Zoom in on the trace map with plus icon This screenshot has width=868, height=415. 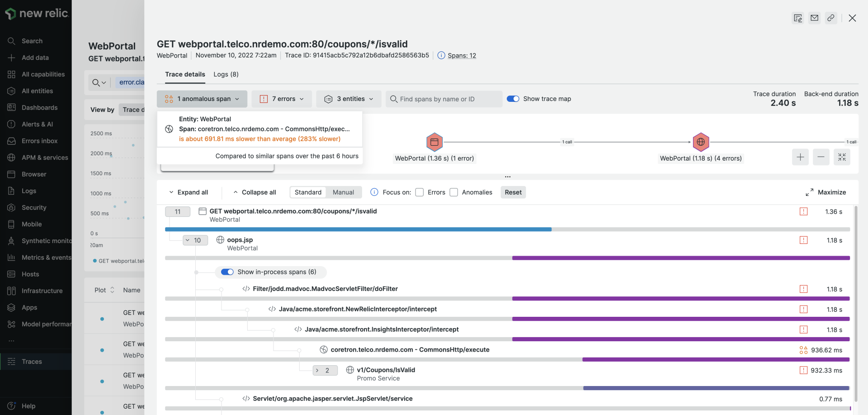pyautogui.click(x=800, y=157)
